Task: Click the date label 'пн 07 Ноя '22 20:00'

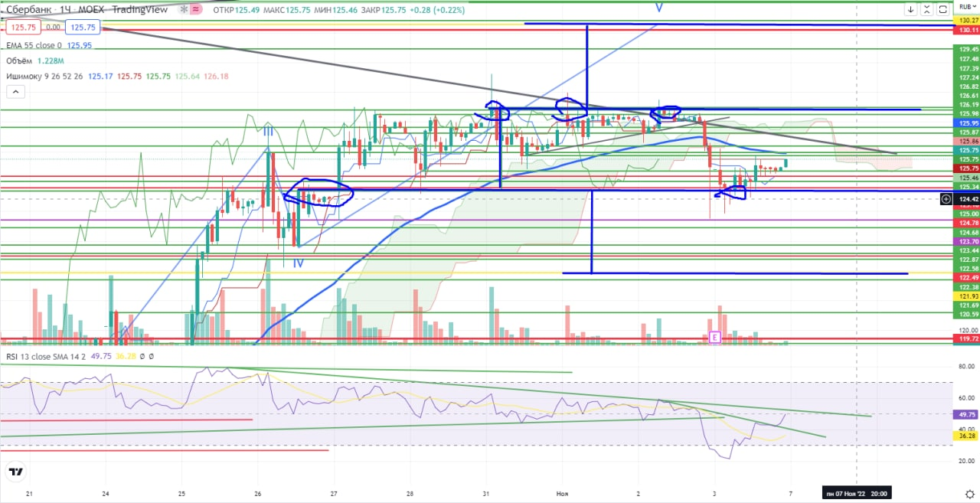Action: [857, 493]
